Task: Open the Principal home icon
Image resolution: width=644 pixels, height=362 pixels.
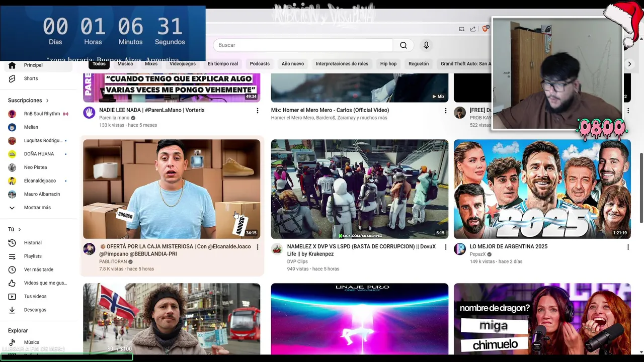Action: click(x=12, y=65)
